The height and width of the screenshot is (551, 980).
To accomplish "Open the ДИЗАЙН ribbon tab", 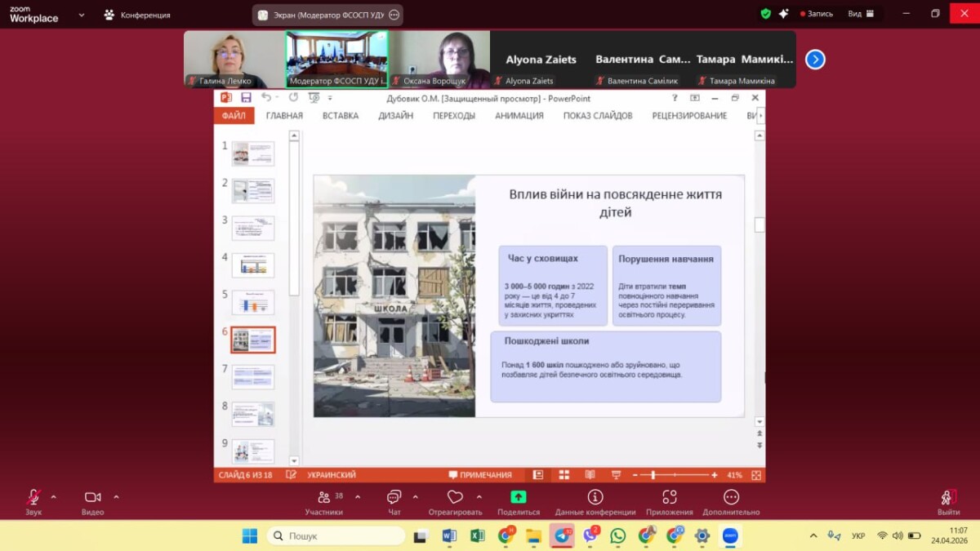I will coord(395,116).
